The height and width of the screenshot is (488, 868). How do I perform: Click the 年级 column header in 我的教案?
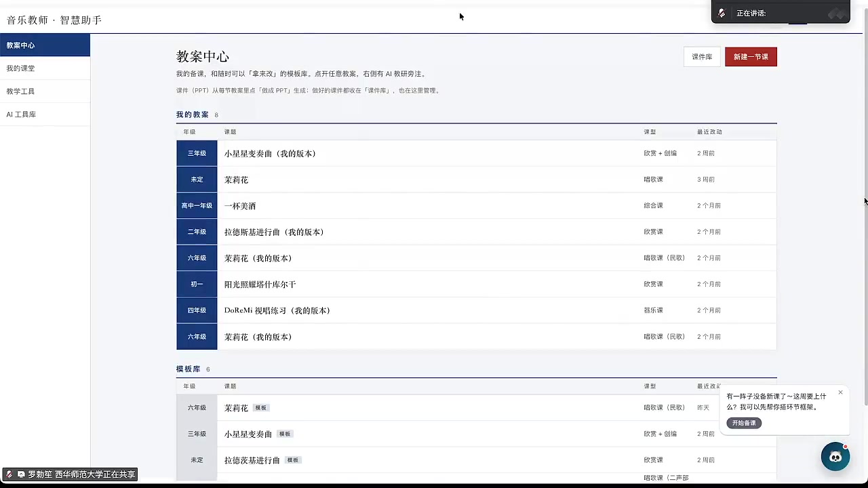(x=189, y=132)
